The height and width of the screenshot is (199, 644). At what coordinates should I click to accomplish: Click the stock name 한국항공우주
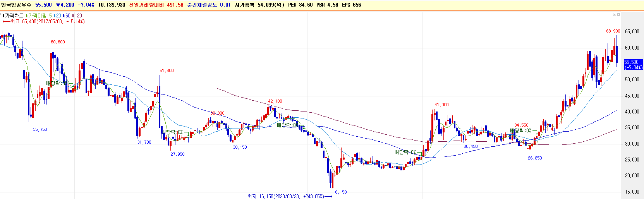click(x=16, y=5)
